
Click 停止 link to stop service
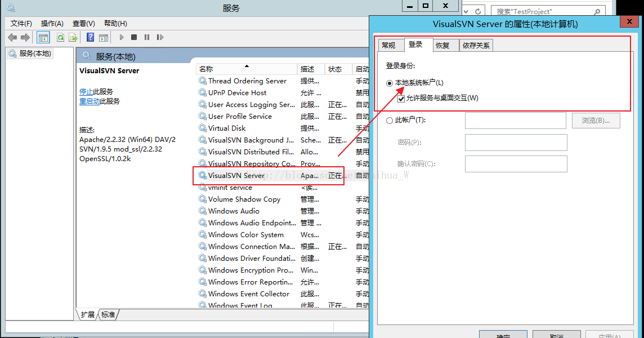[86, 92]
